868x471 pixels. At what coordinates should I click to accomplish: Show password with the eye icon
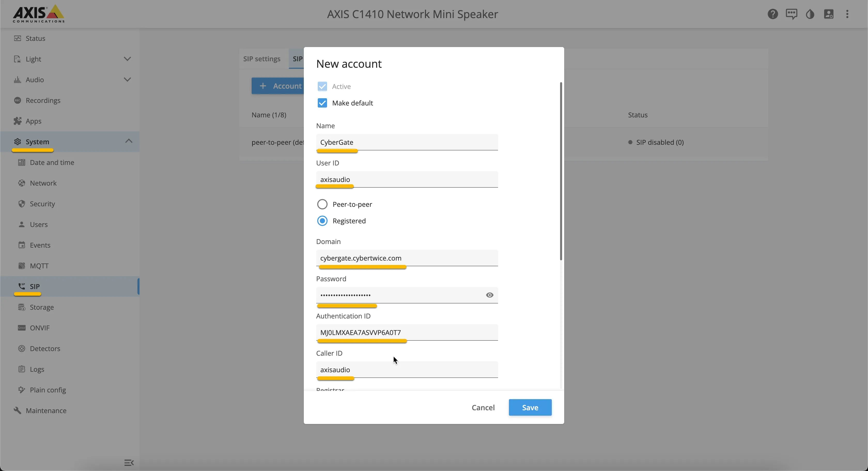coord(490,295)
